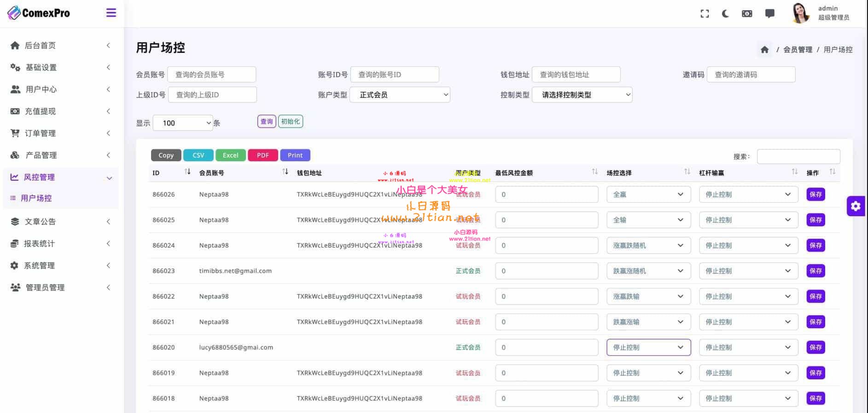
Task: Open the floating settings gear on the right edge
Action: (x=856, y=206)
